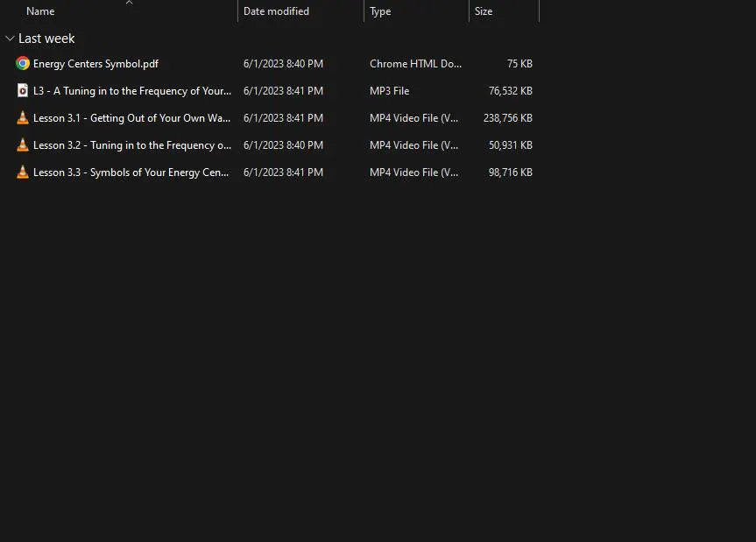Sort files by Date modified column header
The height and width of the screenshot is (542, 756).
point(276,11)
